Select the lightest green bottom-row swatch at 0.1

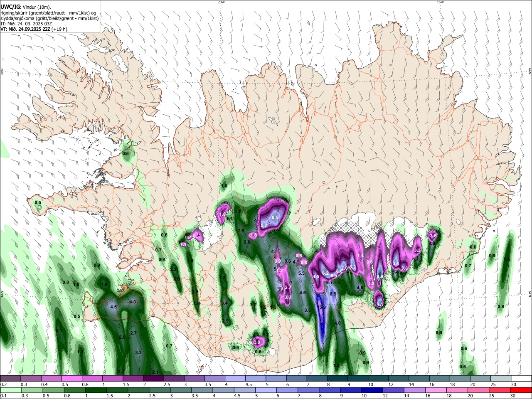(x=10, y=390)
